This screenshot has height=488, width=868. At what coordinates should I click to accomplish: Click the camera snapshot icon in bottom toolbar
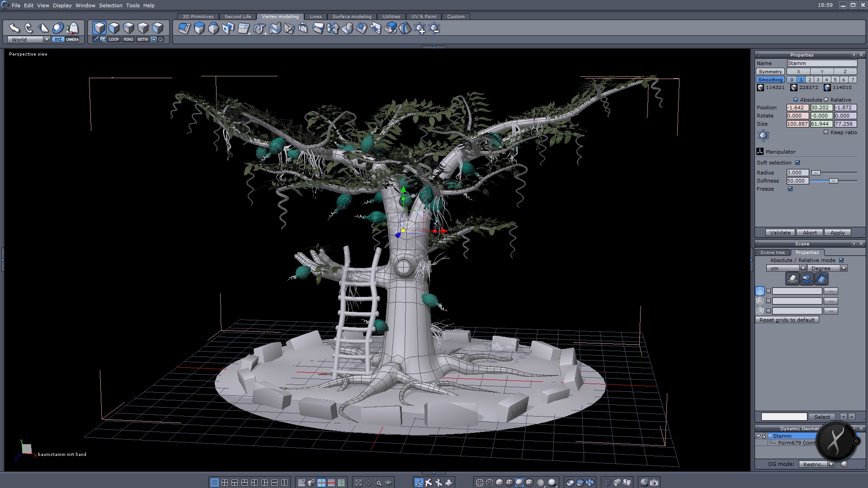point(654,483)
